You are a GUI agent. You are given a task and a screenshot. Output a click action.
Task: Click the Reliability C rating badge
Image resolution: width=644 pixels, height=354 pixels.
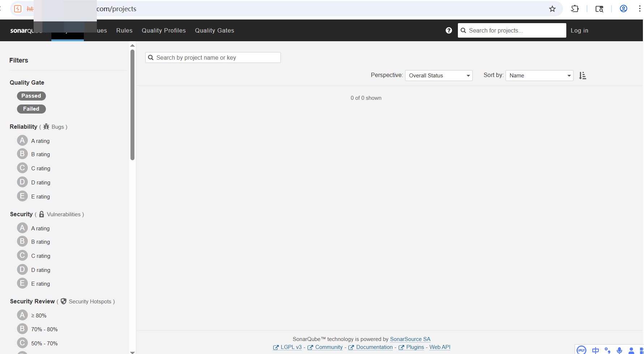click(x=22, y=168)
